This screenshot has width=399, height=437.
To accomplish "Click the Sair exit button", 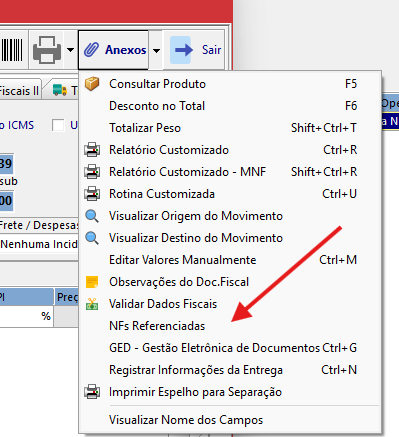I will [x=196, y=50].
